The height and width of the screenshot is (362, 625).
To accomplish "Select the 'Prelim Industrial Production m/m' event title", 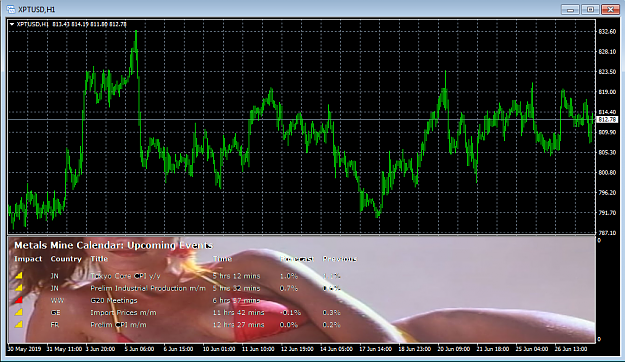I will point(148,288).
